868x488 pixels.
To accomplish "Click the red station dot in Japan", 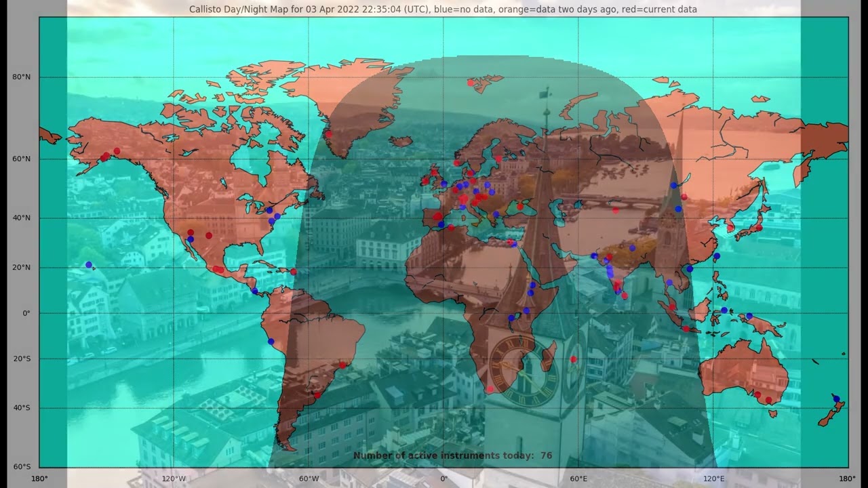I will 759,228.
